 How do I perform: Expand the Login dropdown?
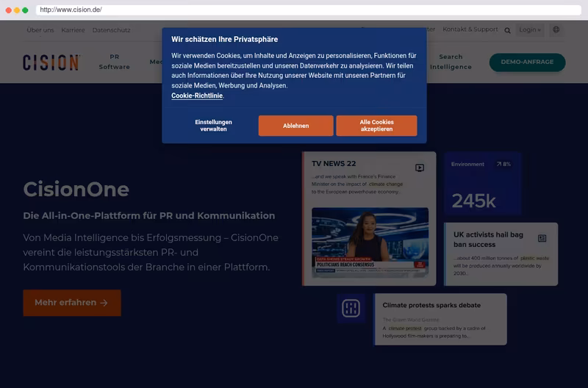[x=530, y=29]
